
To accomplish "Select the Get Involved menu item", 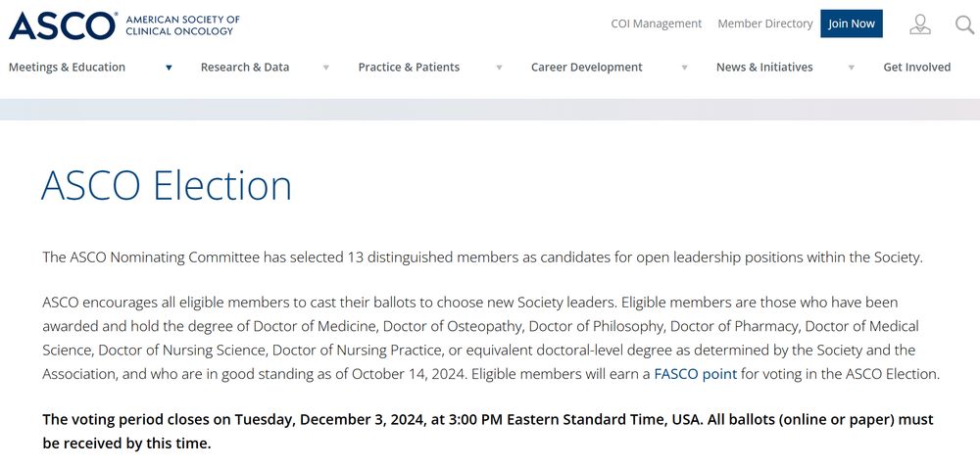I will [x=917, y=68].
